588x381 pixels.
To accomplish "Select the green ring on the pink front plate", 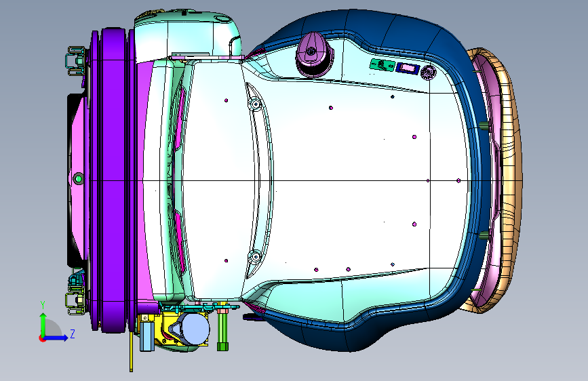I will (x=79, y=178).
